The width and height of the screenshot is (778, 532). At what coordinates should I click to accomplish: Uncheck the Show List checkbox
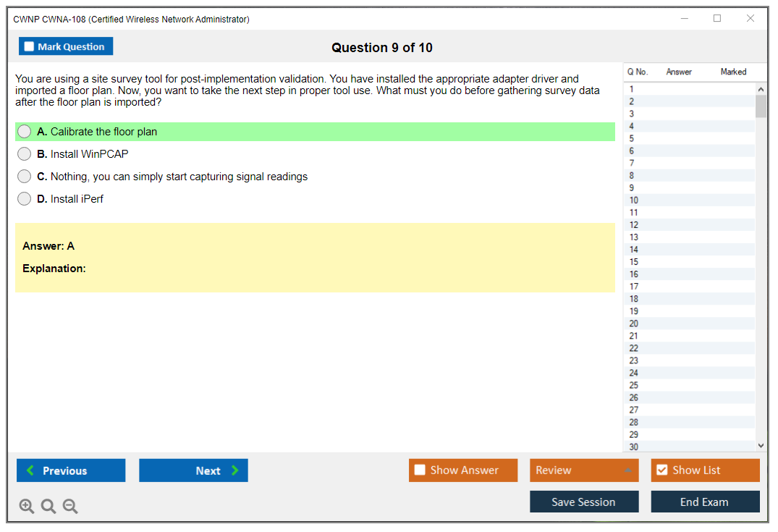[661, 470]
